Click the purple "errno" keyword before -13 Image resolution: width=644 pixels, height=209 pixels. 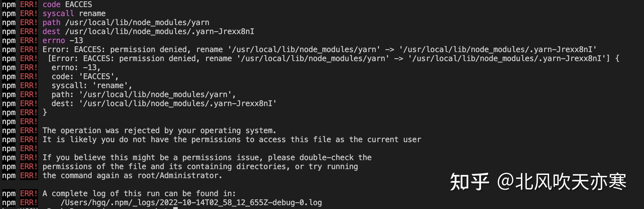tap(53, 41)
